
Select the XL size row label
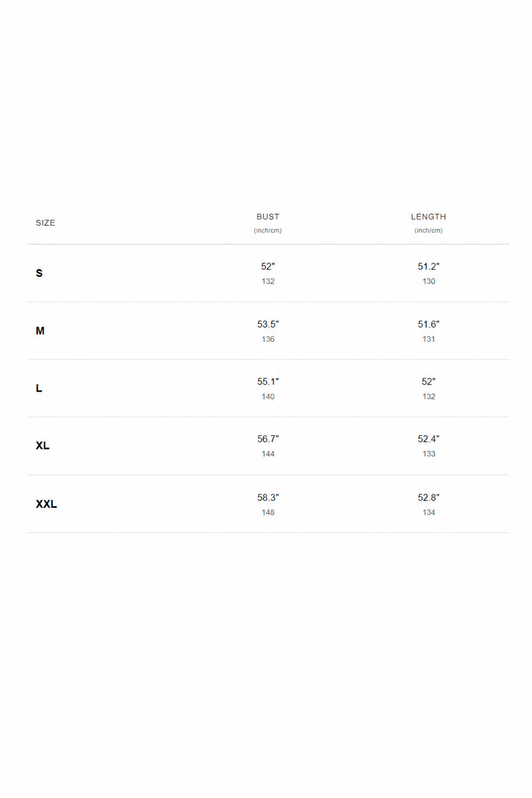(x=43, y=446)
